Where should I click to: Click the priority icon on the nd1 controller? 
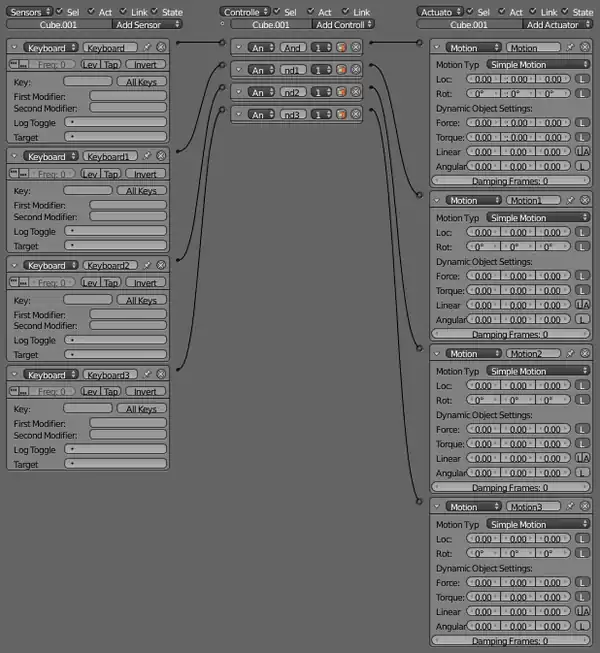[342, 69]
